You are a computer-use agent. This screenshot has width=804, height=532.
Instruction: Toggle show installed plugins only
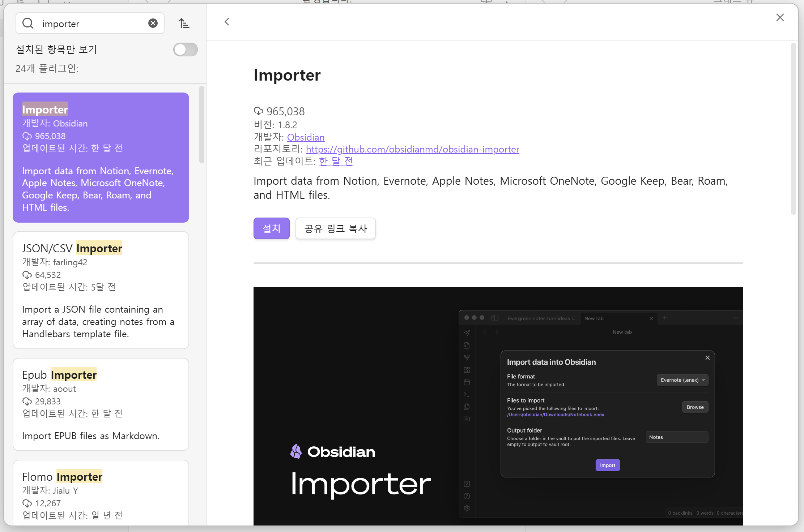pyautogui.click(x=185, y=50)
